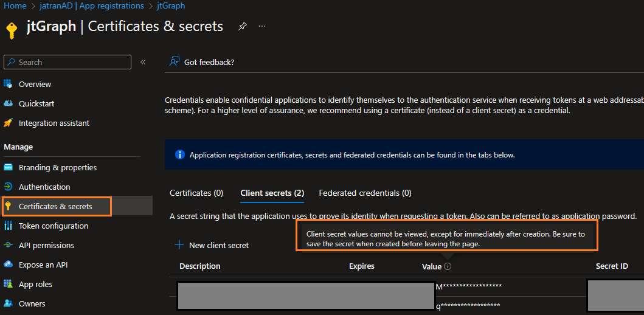Go to Branding & properties
Image resolution: width=644 pixels, height=315 pixels.
[58, 168]
